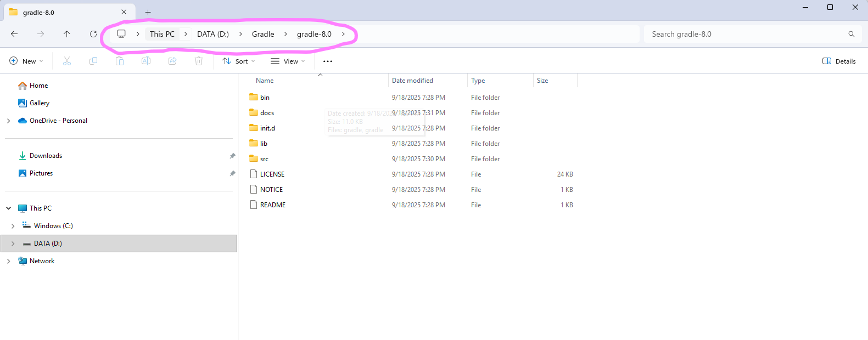Viewport: 868px width, 340px height.
Task: Select the LICENSE file icon
Action: tap(254, 174)
